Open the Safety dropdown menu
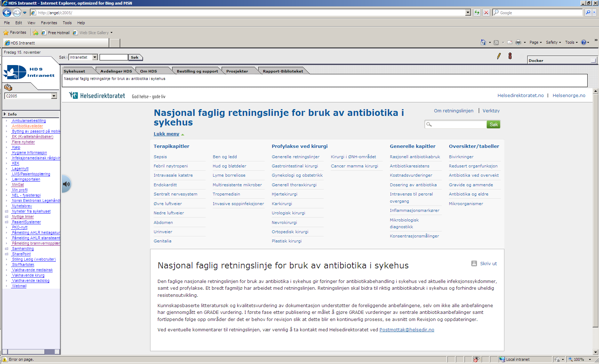This screenshot has width=599, height=364. click(x=553, y=42)
